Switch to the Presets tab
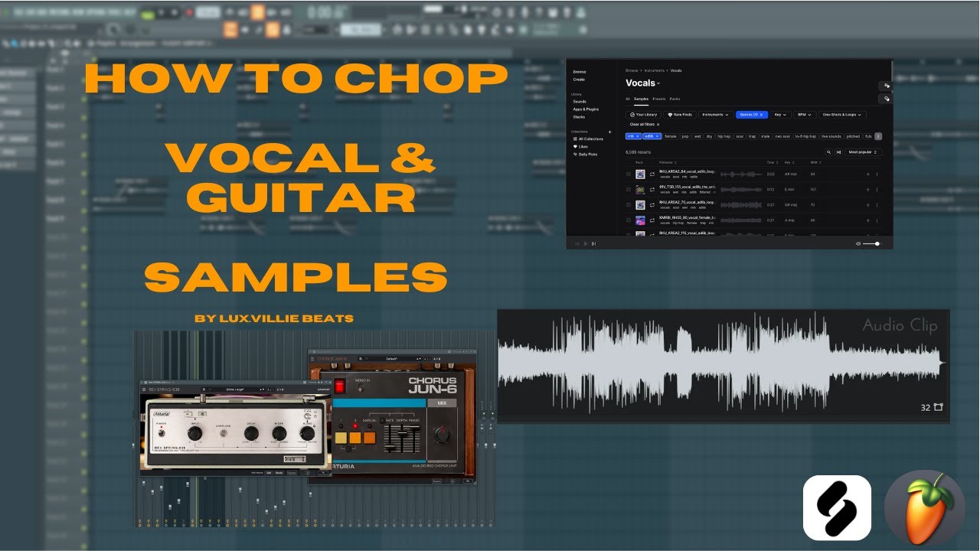 pyautogui.click(x=659, y=99)
